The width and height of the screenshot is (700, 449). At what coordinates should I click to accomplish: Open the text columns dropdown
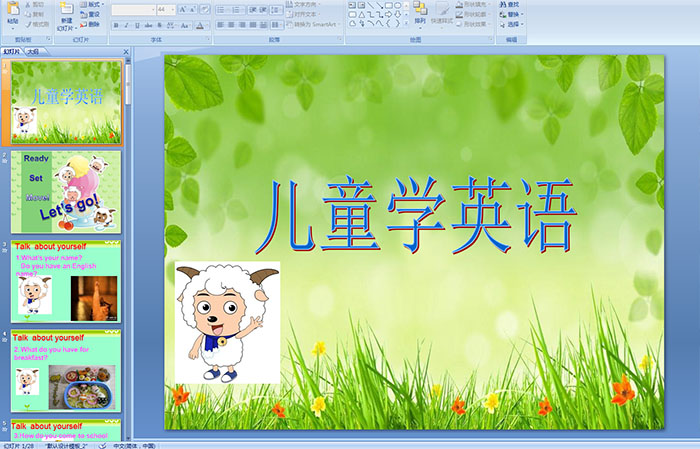click(277, 25)
